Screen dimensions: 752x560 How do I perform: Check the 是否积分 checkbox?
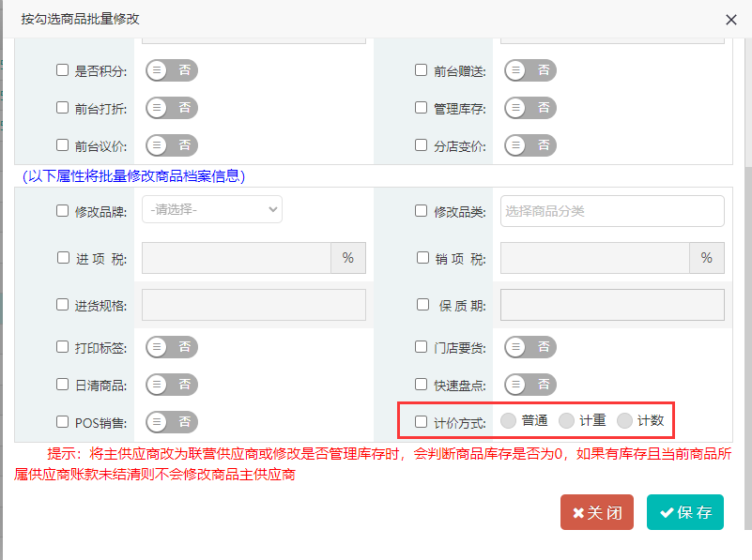(x=63, y=70)
